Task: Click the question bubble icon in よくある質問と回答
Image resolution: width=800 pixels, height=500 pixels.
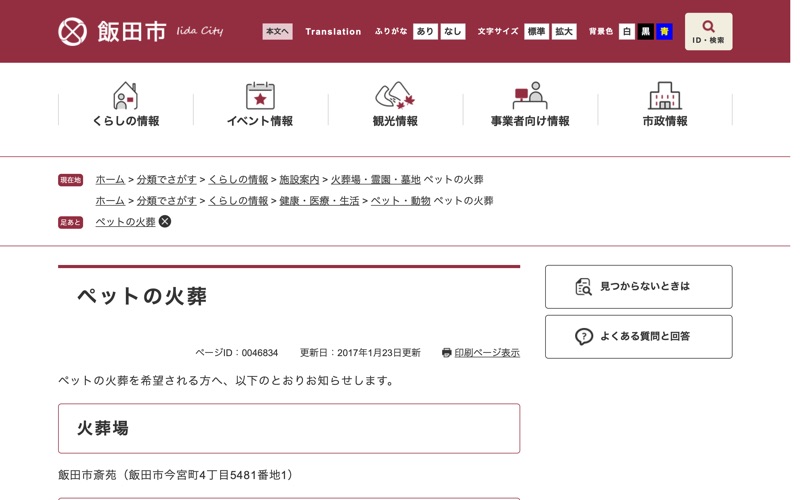Action: point(584,337)
